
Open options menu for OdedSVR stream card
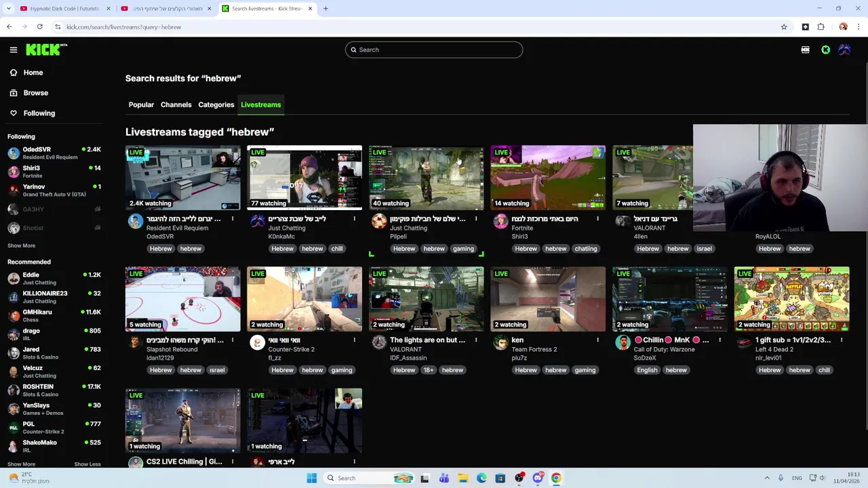tap(232, 219)
